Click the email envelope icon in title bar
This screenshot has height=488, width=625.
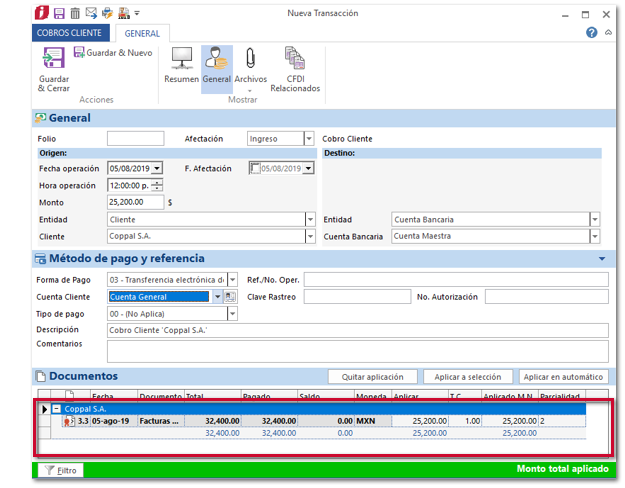(x=91, y=13)
